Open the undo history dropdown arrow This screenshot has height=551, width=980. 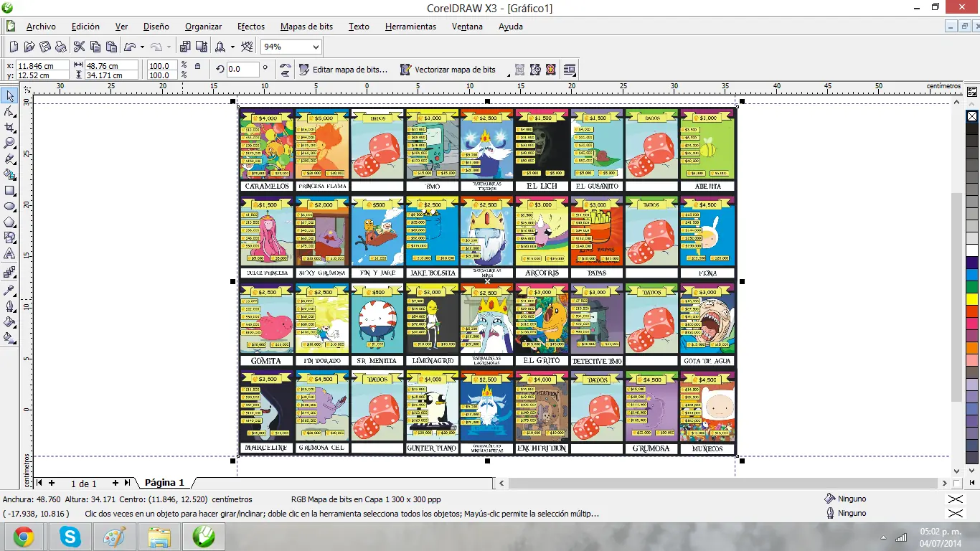click(x=142, y=47)
